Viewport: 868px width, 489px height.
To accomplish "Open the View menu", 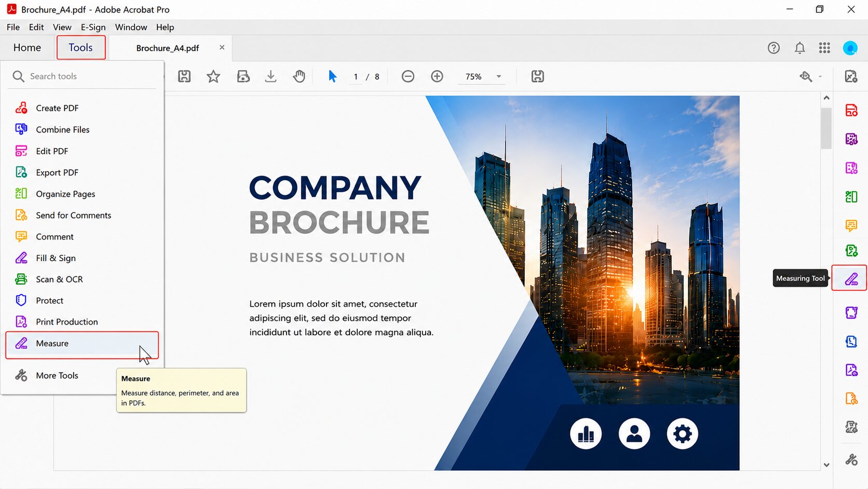I will coord(62,27).
